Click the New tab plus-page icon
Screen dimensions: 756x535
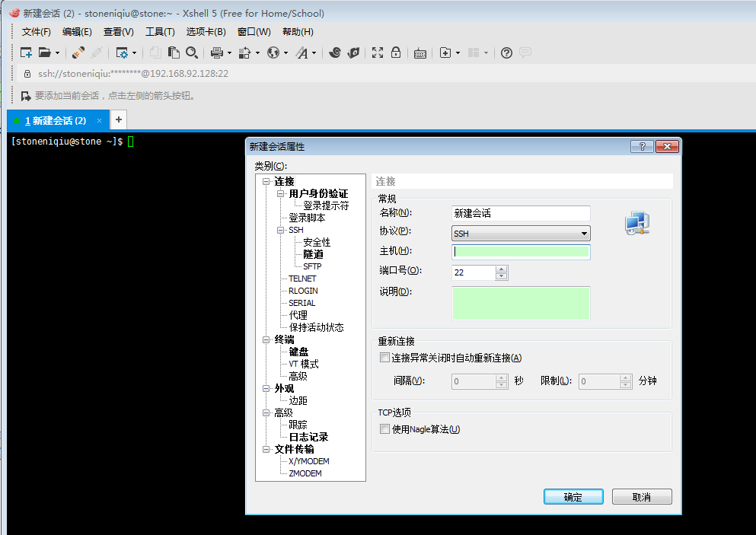tap(445, 53)
